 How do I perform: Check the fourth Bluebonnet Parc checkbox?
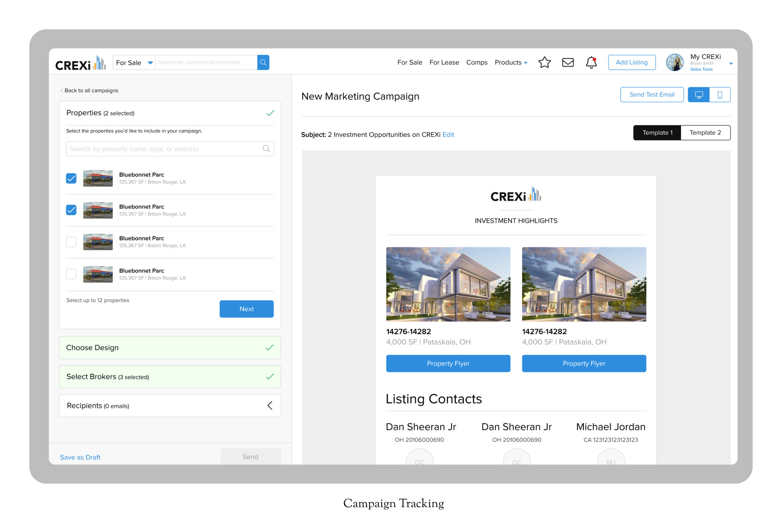tap(71, 274)
